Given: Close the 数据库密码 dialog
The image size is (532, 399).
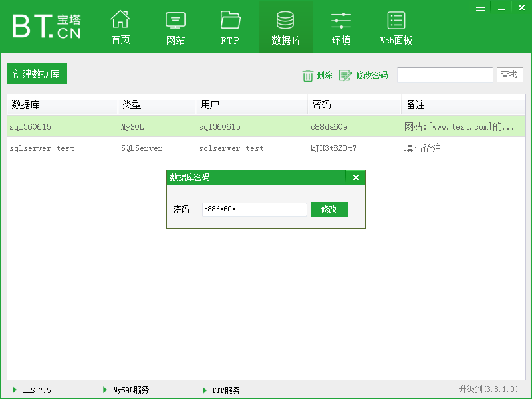Looking at the screenshot, I should pyautogui.click(x=356, y=177).
